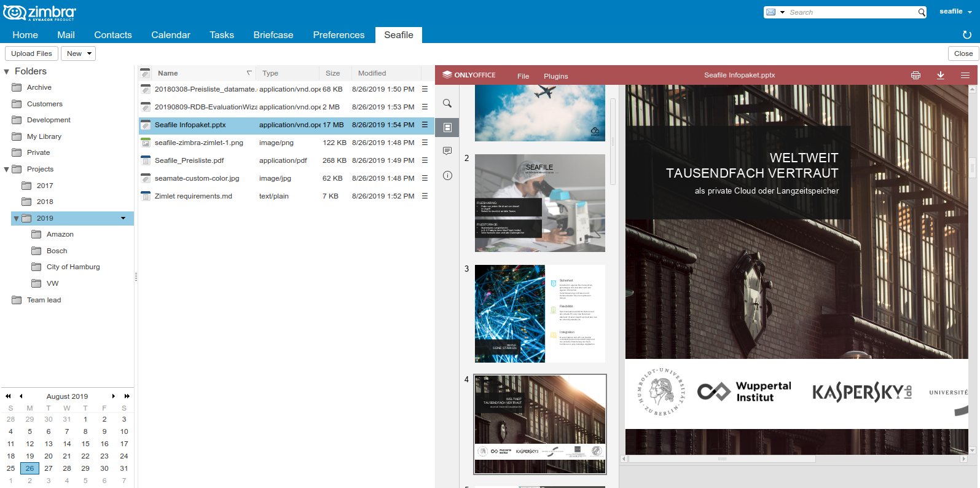Select the Amazon subfolder
The height and width of the screenshot is (488, 980).
60,234
